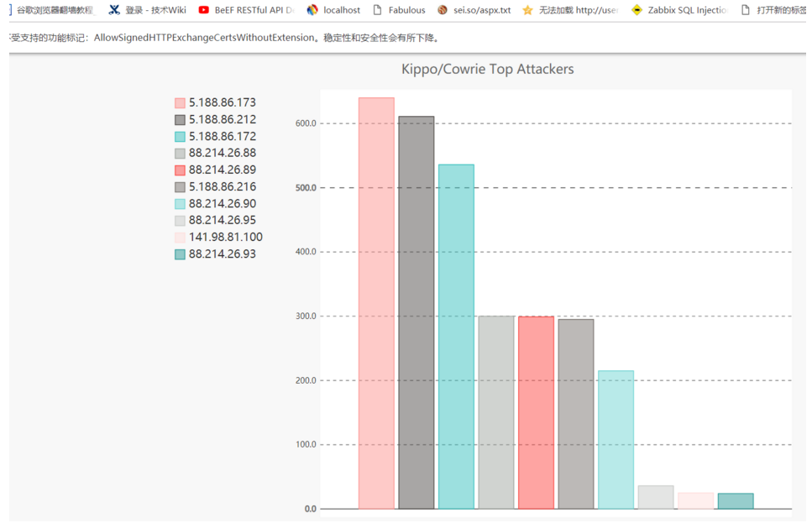Open the 登录 - 技术Wiki bookmark icon
Image resolution: width=812 pixels, height=523 pixels.
114,10
